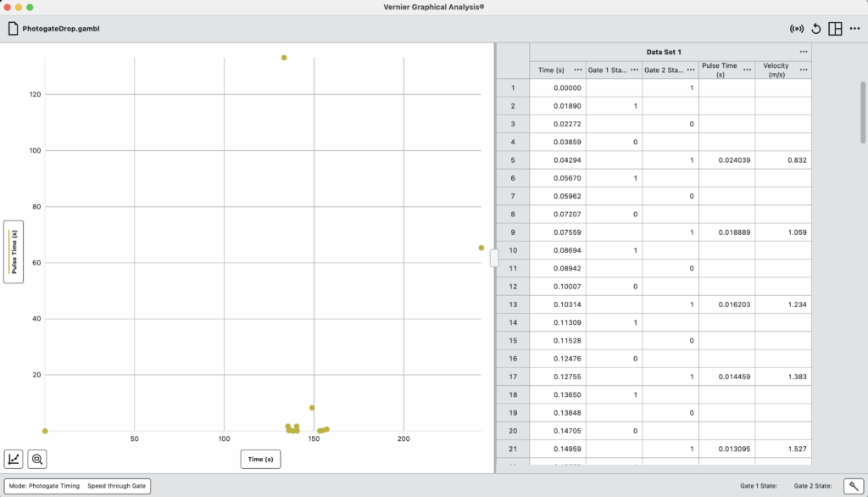This screenshot has width=868, height=497.
Task: Open the Pulse Time column options menu
Action: click(x=747, y=70)
